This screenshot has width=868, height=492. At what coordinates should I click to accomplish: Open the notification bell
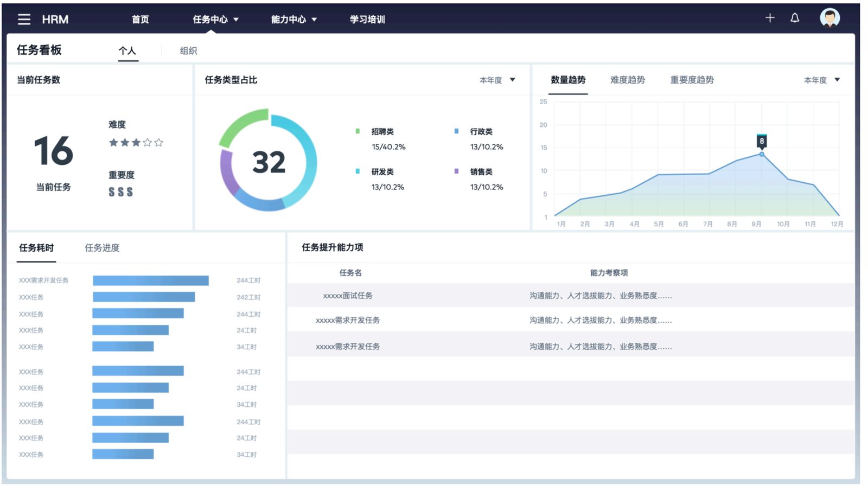point(795,18)
